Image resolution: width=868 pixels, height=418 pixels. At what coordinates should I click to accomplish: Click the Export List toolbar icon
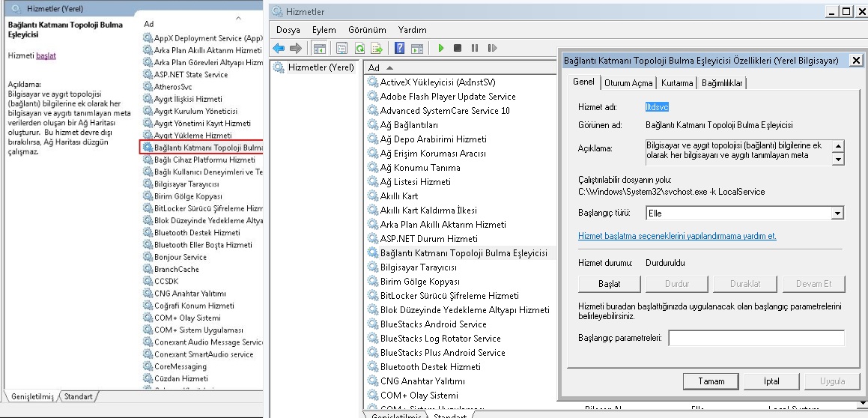coord(377,49)
